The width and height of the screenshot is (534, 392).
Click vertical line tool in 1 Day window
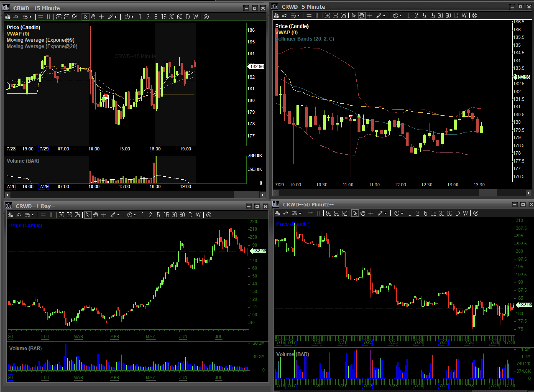point(51,215)
